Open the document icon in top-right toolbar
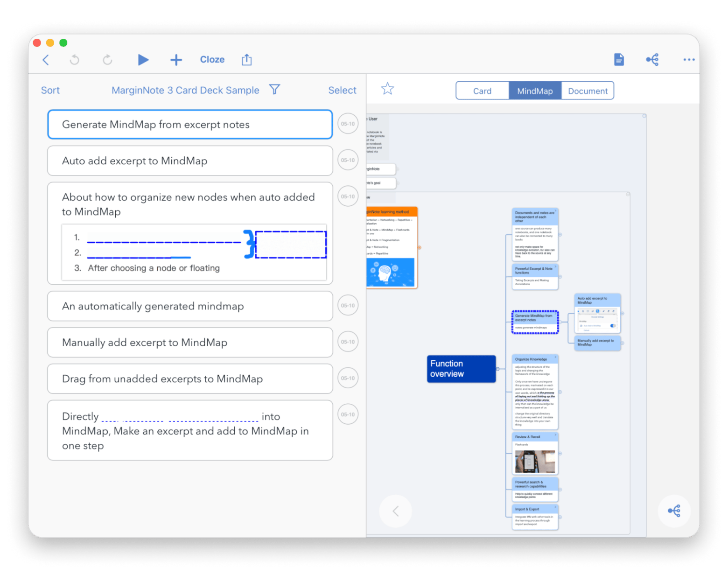This screenshot has width=728, height=575. point(619,60)
